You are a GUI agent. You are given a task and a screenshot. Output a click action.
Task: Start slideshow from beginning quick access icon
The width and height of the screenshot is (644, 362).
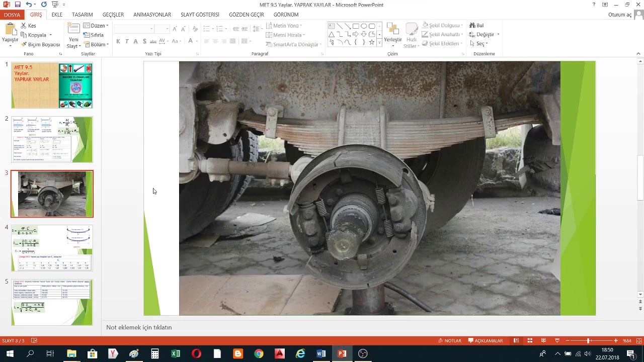(x=55, y=5)
